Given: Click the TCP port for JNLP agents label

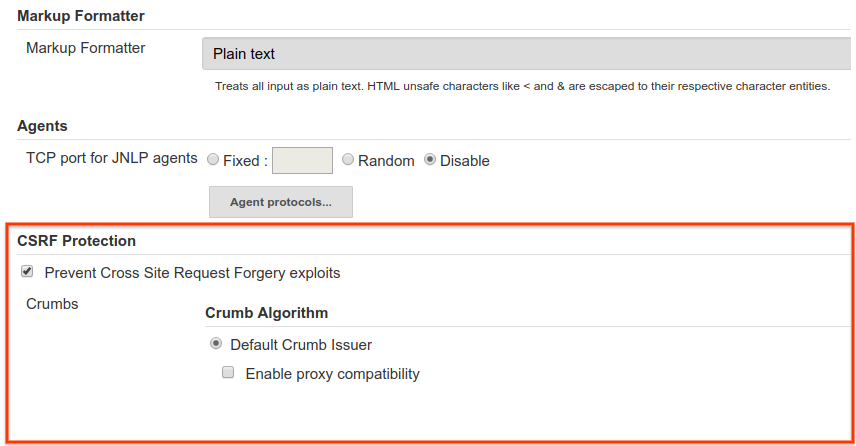Looking at the screenshot, I should 112,158.
